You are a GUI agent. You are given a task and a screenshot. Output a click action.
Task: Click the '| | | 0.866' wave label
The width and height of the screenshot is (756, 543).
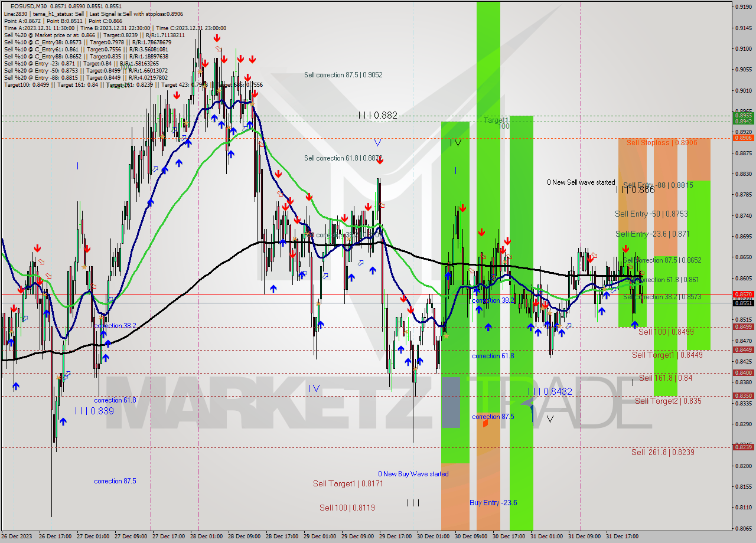[636, 190]
